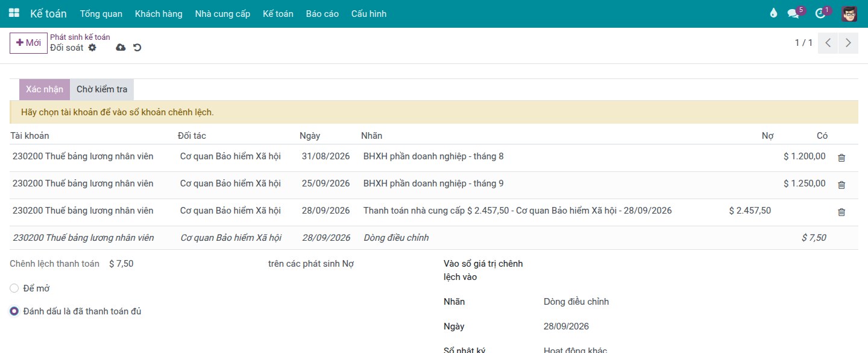Go to previous record arrow
868x353 pixels.
pyautogui.click(x=828, y=43)
